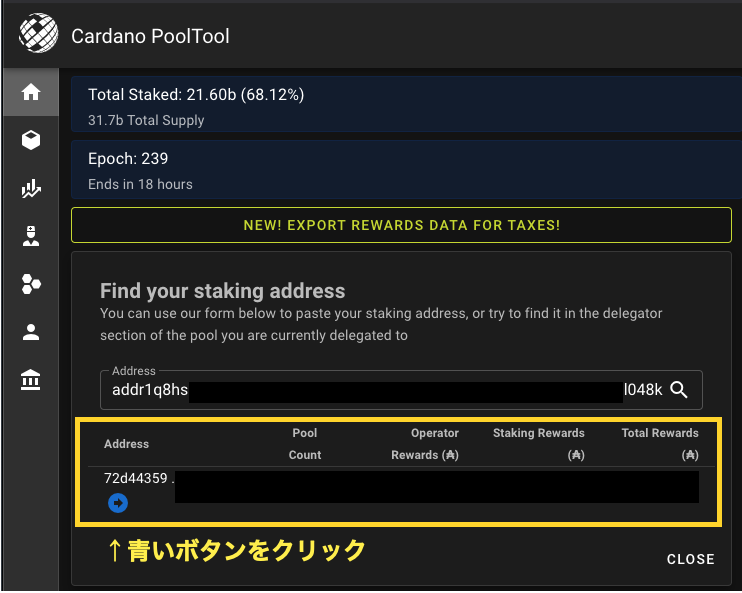The width and height of the screenshot is (742, 593).
Task: Open the Total Staked 21.60b card
Action: point(401,106)
